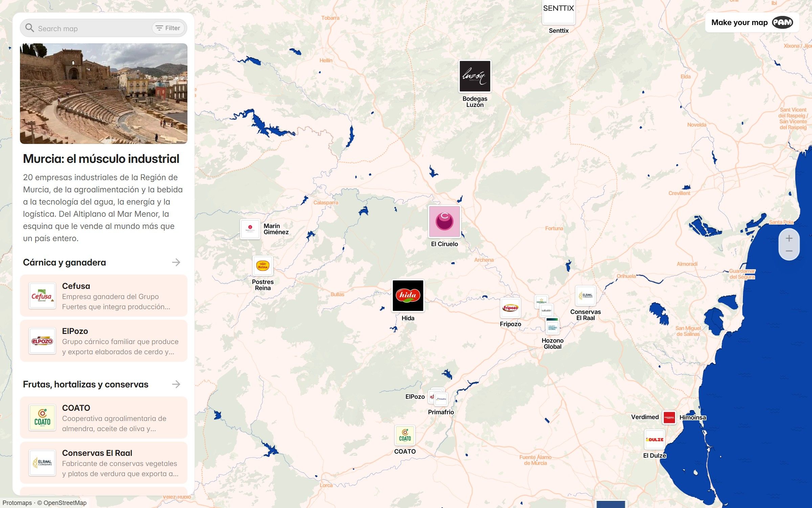Click the Crevillent town label
This screenshot has height=508, width=812.
coord(679,193)
